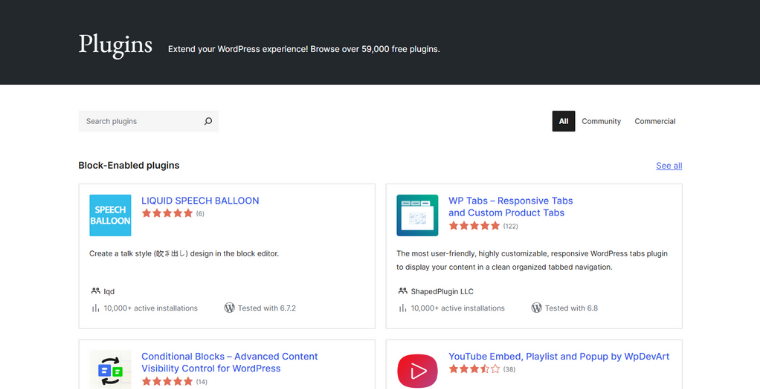Click the Speech Balloon card's active installations text
760x389 pixels.
coord(151,308)
